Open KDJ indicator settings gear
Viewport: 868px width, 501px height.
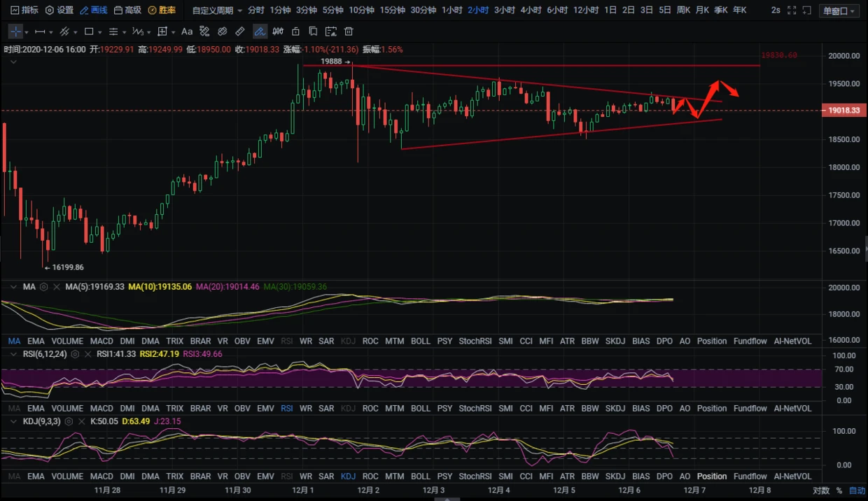pyautogui.click(x=69, y=422)
